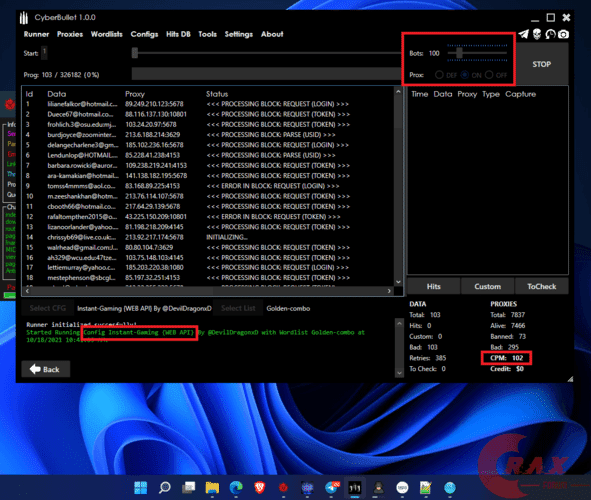
Task: Open the Telegram paper-plane icon in the header
Action: (x=524, y=34)
